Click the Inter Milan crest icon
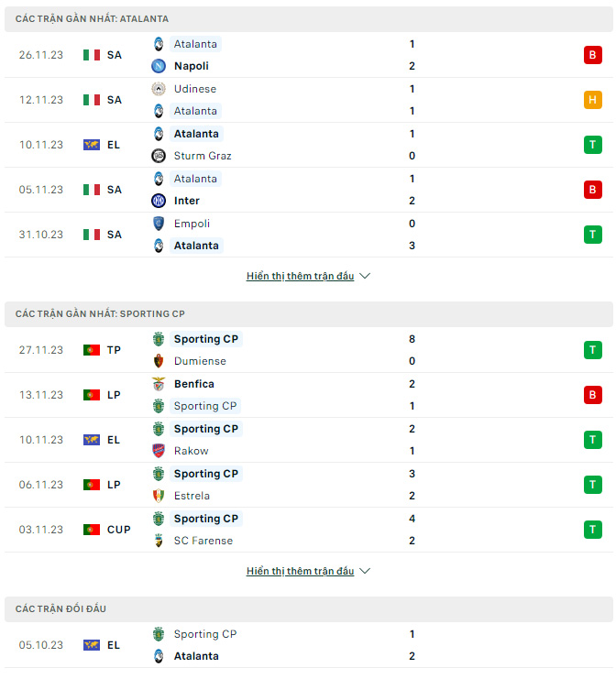The height and width of the screenshot is (679, 616). pyautogui.click(x=159, y=201)
